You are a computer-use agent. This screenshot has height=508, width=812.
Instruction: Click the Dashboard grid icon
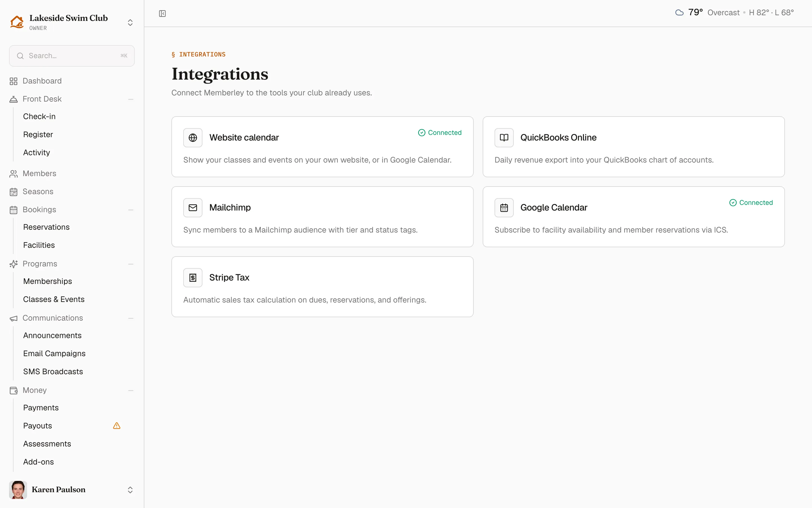click(x=14, y=81)
